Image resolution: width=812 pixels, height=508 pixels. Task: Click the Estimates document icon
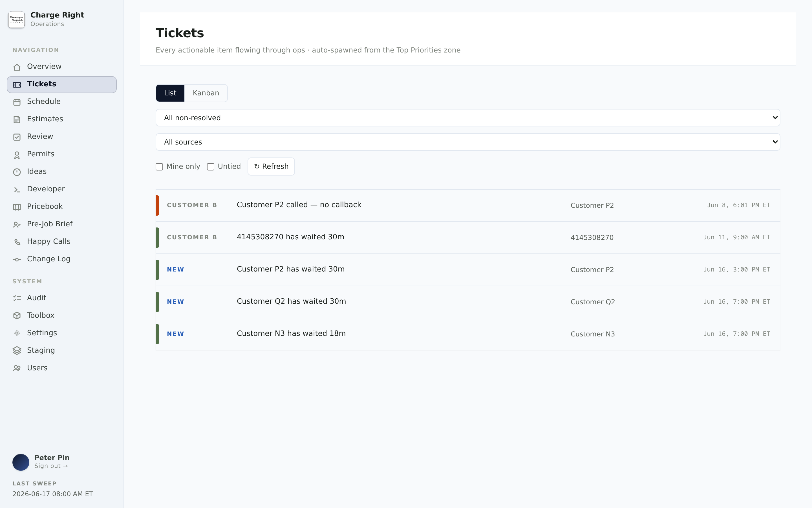pyautogui.click(x=17, y=120)
